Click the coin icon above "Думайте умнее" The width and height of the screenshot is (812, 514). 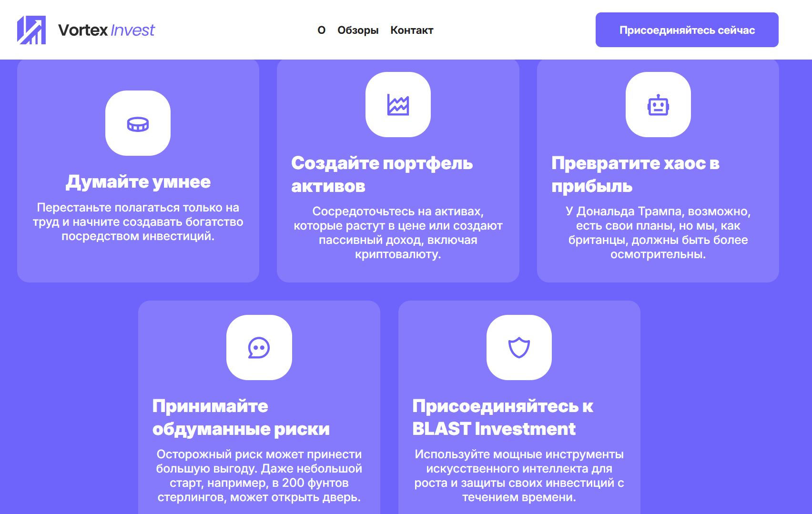pos(138,123)
